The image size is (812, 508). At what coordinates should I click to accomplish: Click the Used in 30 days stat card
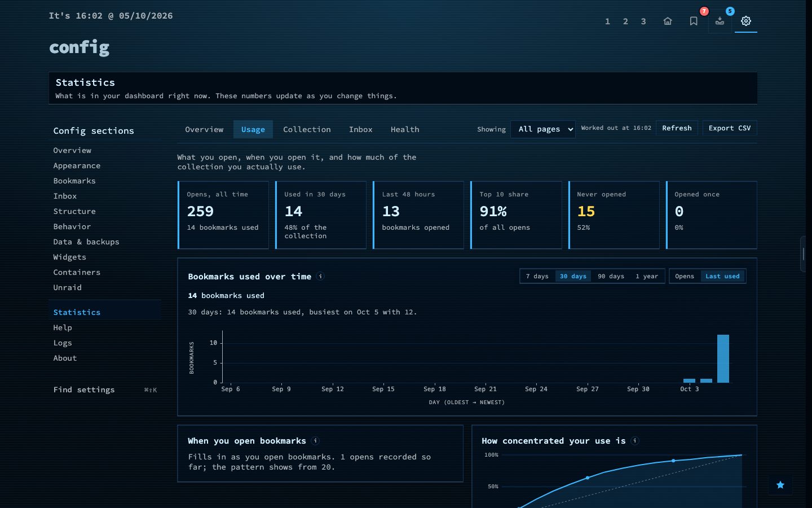click(x=321, y=215)
